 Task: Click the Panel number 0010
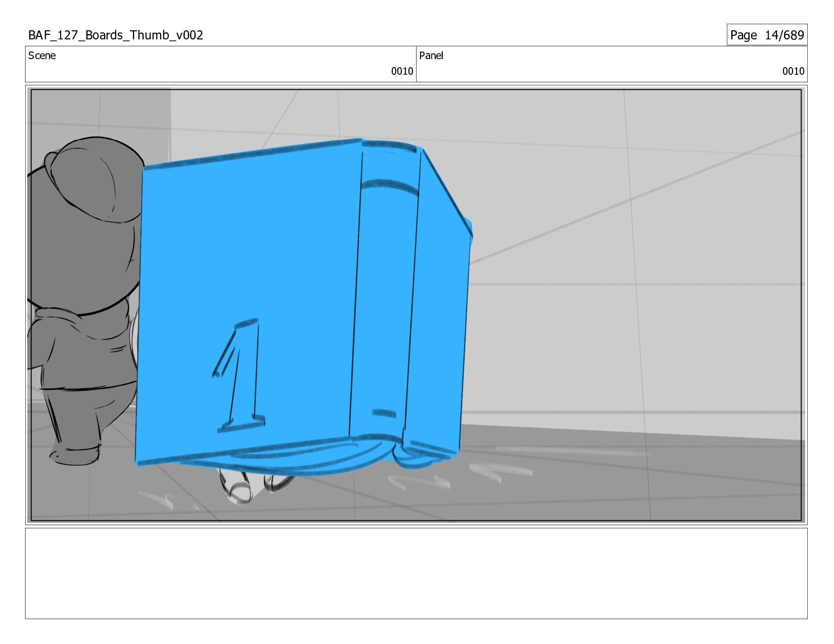[x=793, y=71]
